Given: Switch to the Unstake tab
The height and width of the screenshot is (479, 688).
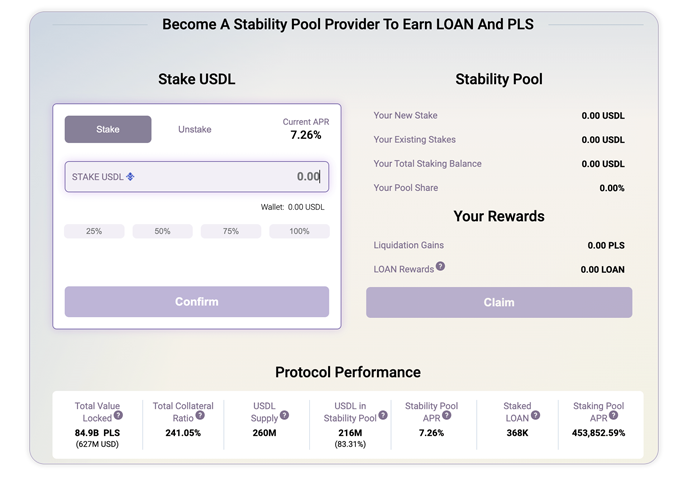Looking at the screenshot, I should click(195, 129).
